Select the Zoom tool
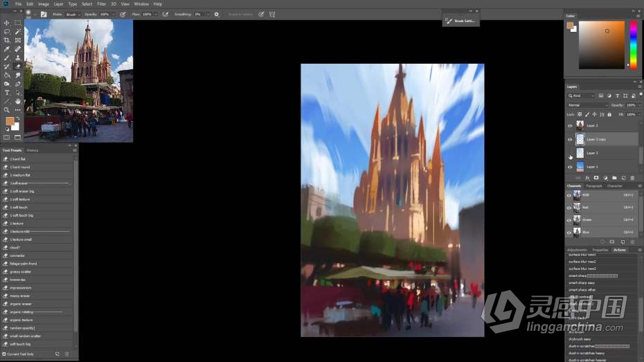 click(x=6, y=110)
